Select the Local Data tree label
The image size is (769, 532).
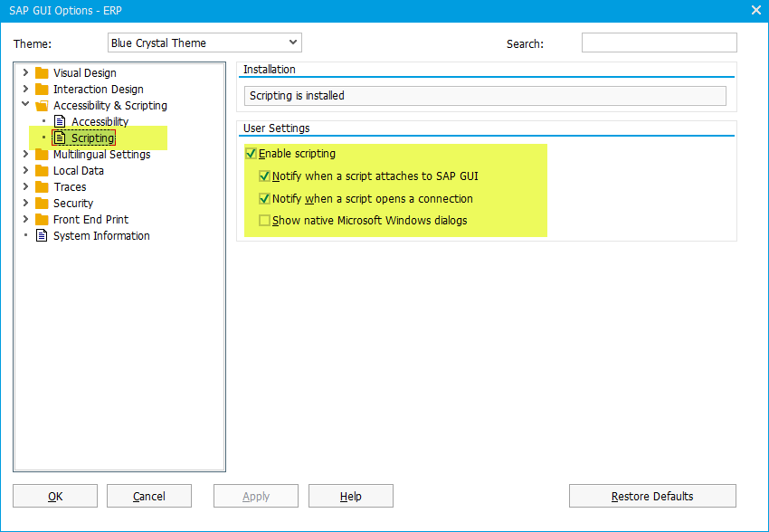tap(79, 171)
